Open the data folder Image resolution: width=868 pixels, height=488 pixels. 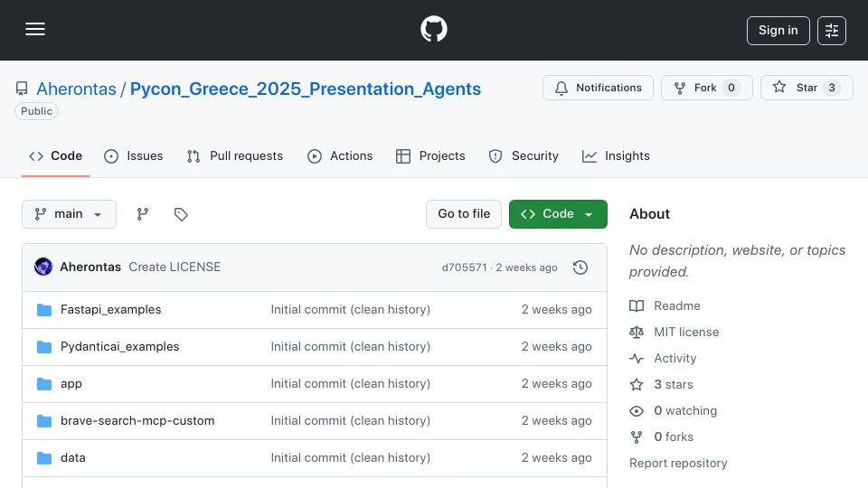(72, 457)
